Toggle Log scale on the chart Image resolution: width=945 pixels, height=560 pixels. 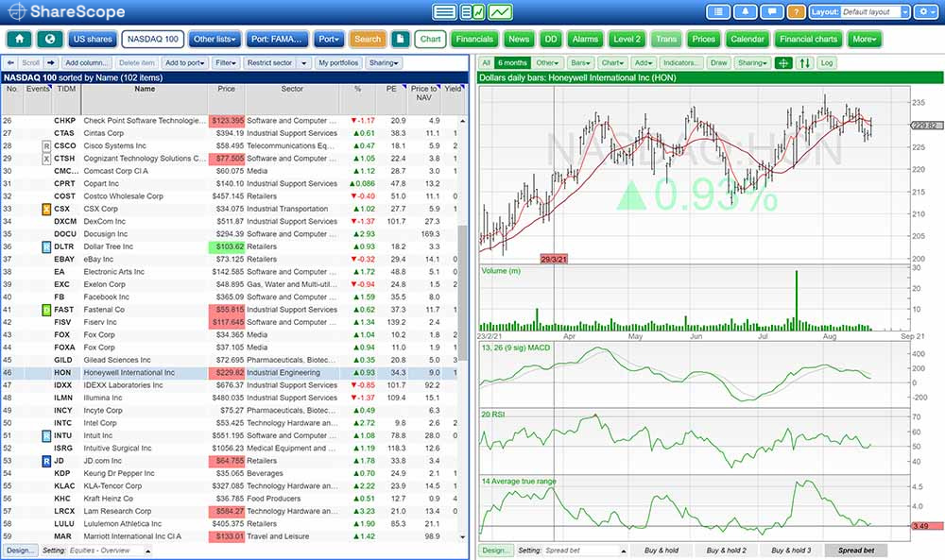click(827, 63)
